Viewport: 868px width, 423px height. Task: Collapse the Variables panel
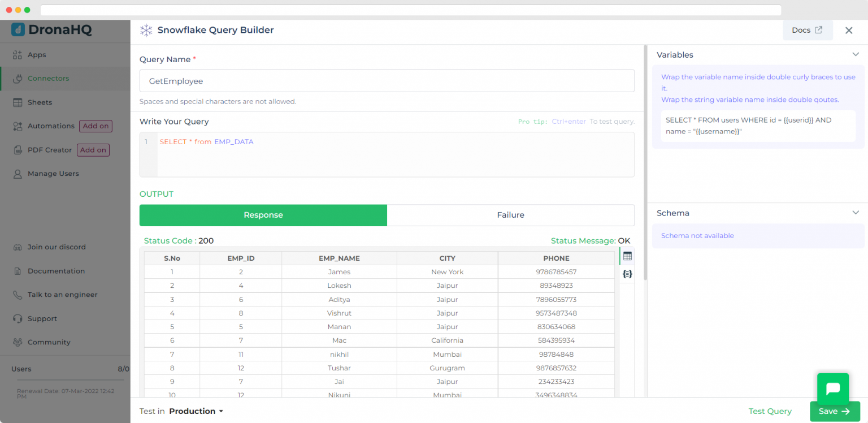856,54
